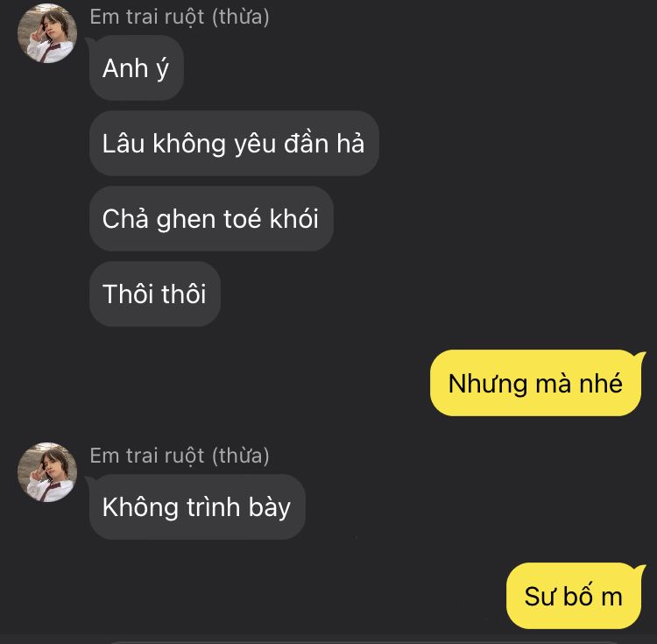Tap the yellow bubble Sư bố m
Viewport: 657px width, 644px height.
[x=574, y=596]
